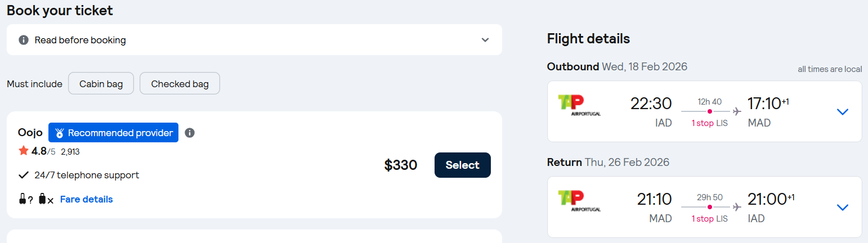Click the Oojo provider name

tap(30, 133)
